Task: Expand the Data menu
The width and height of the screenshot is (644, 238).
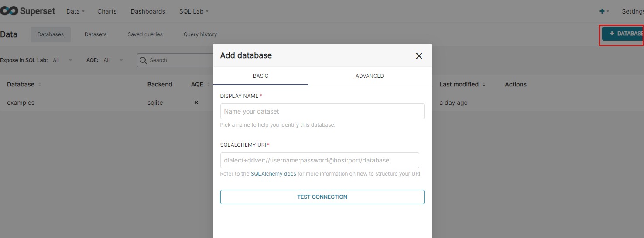Action: [x=75, y=11]
